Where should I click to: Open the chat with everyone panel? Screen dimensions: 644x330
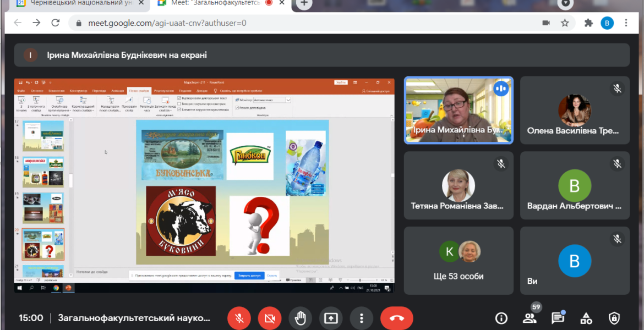[558, 318]
